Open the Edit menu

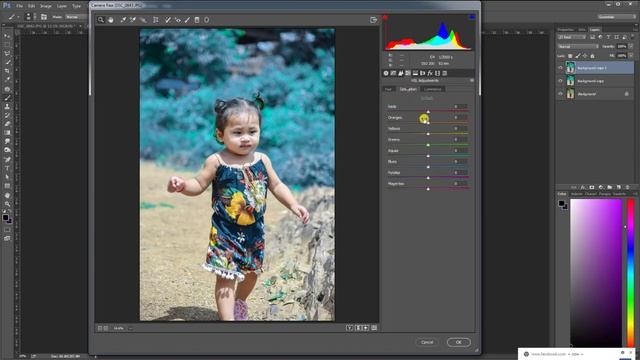pyautogui.click(x=31, y=6)
